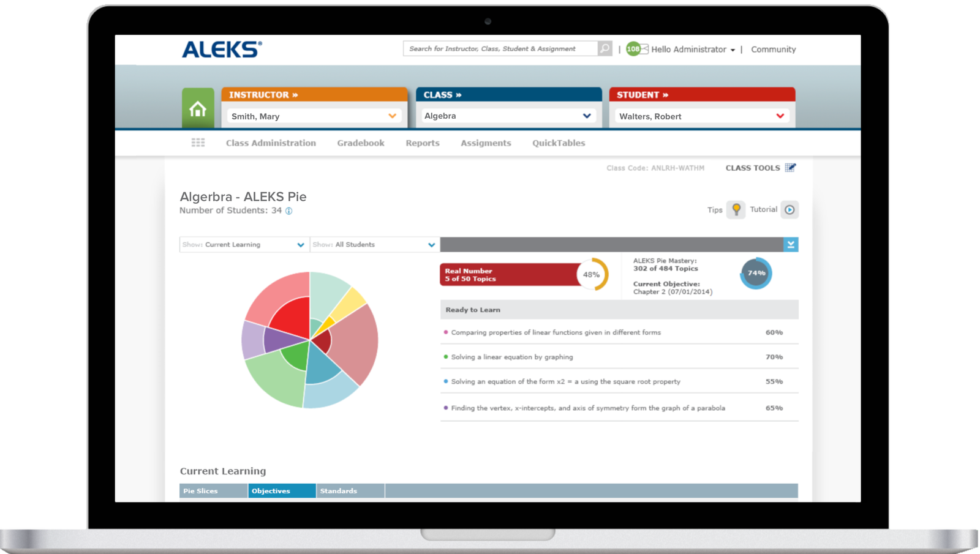This screenshot has width=980, height=554.
Task: Click the bright yellow pie slice
Action: (328, 323)
